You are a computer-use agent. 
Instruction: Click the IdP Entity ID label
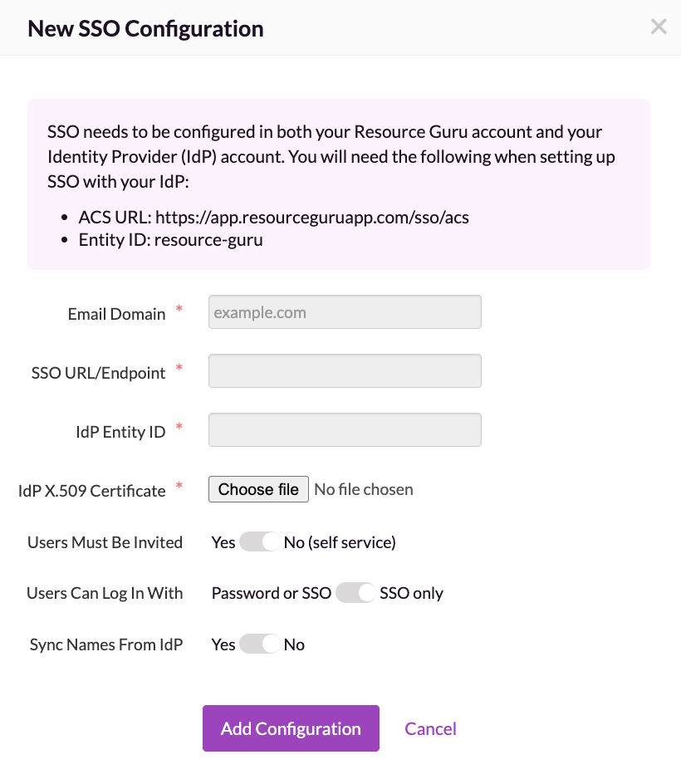coord(120,432)
